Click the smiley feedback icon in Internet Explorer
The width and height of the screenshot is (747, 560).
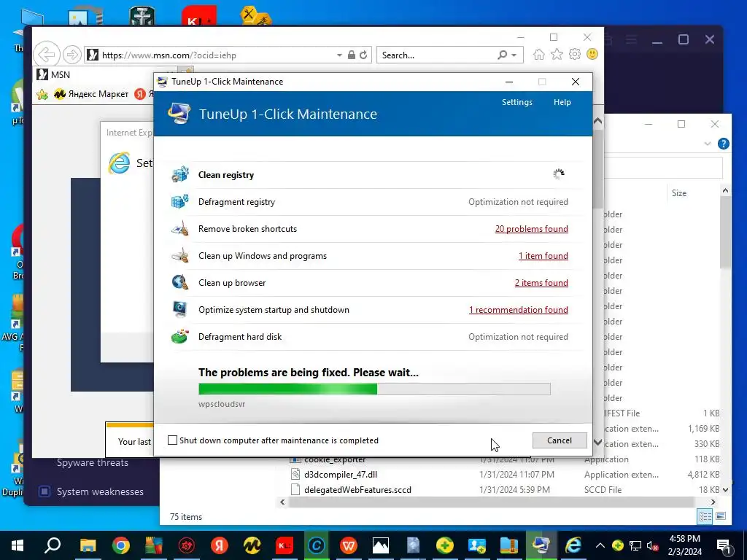pos(592,54)
